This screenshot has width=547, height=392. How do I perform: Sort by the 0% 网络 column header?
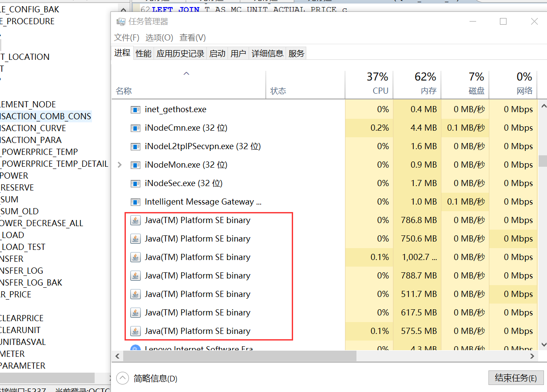tap(513, 84)
